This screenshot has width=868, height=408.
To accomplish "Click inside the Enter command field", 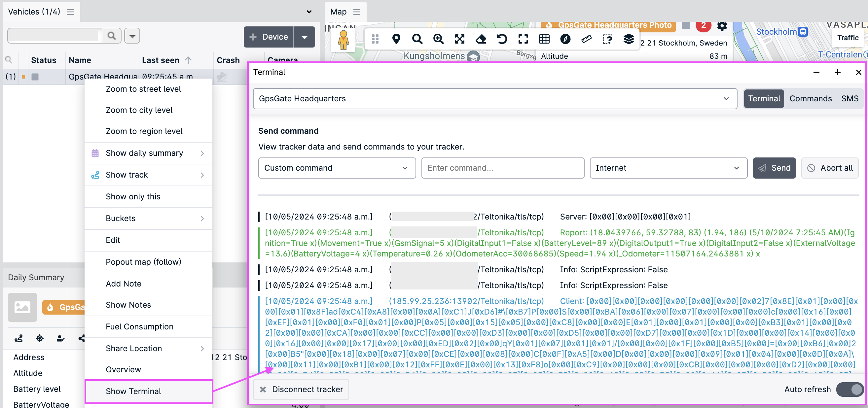I will (502, 168).
